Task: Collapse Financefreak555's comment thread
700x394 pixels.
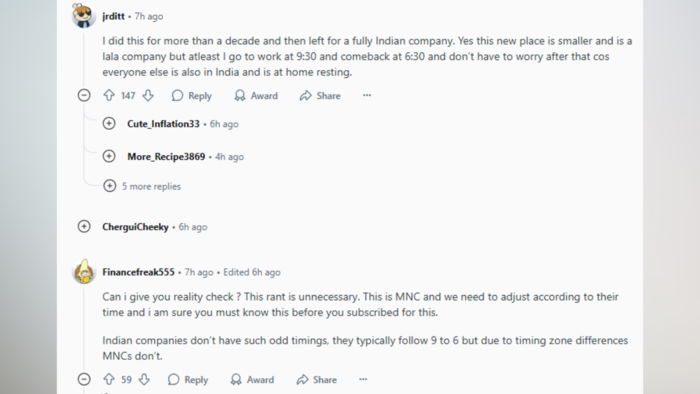Action: pos(84,379)
